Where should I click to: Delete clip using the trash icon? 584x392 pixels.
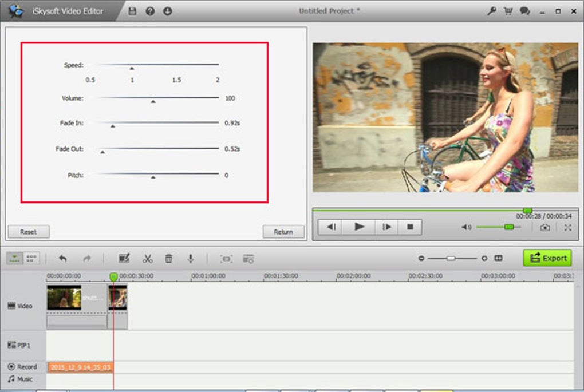tap(169, 258)
